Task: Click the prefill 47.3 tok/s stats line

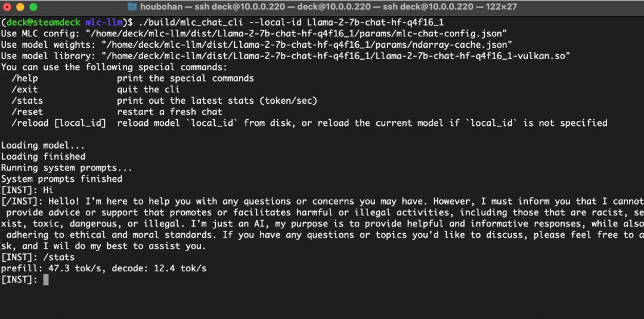Action: [104, 268]
